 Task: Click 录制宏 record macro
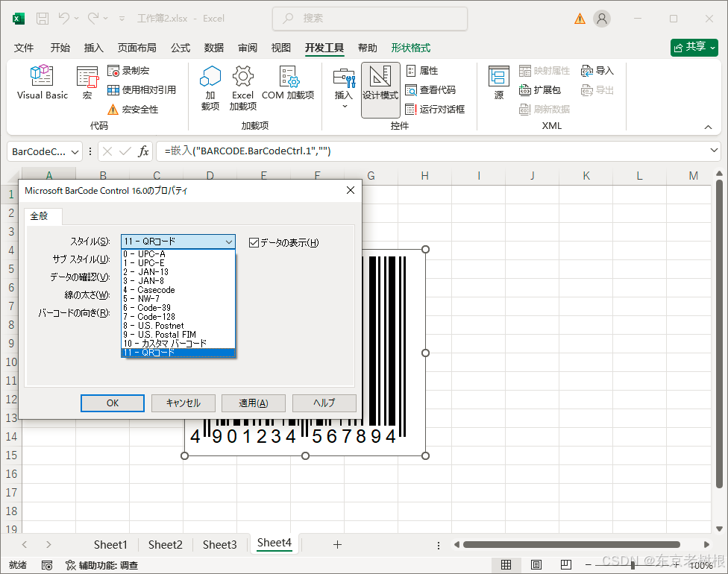coord(128,71)
